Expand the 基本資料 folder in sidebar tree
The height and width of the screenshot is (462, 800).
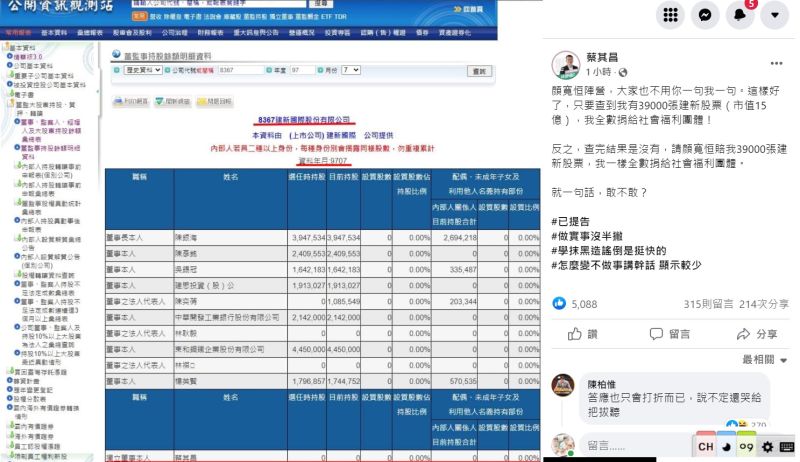(x=6, y=48)
